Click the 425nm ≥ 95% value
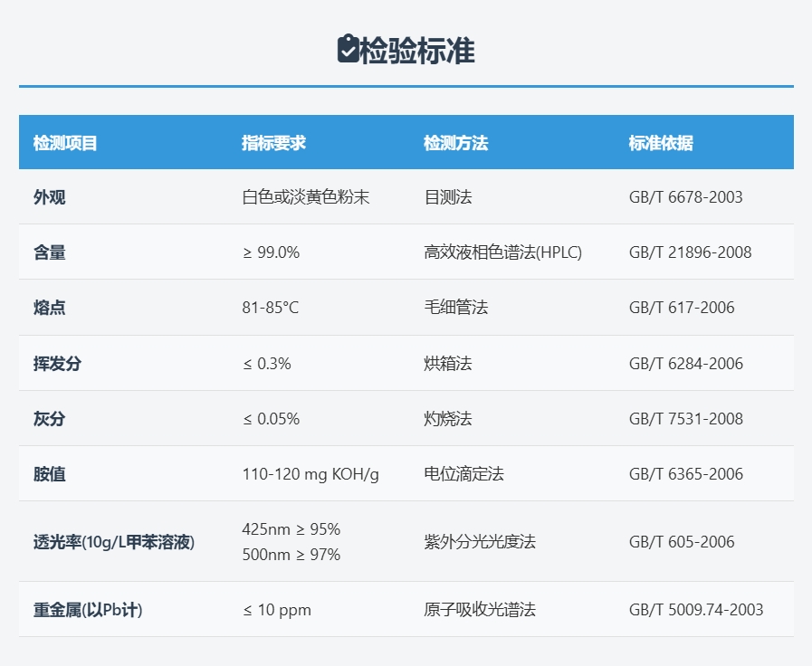This screenshot has height=666, width=812. (x=291, y=529)
